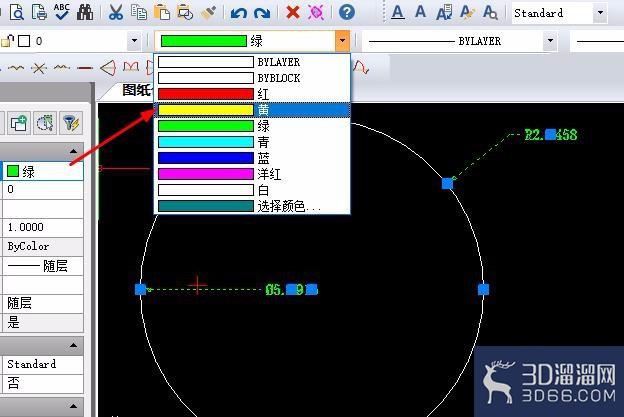Click the ByColor property value
624x417 pixels.
pos(43,247)
